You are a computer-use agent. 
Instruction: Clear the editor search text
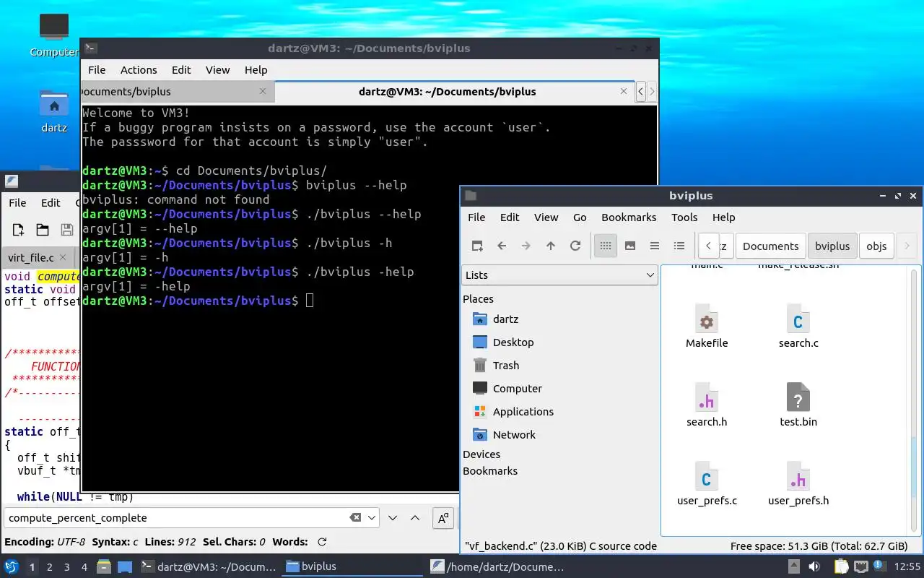coord(355,517)
